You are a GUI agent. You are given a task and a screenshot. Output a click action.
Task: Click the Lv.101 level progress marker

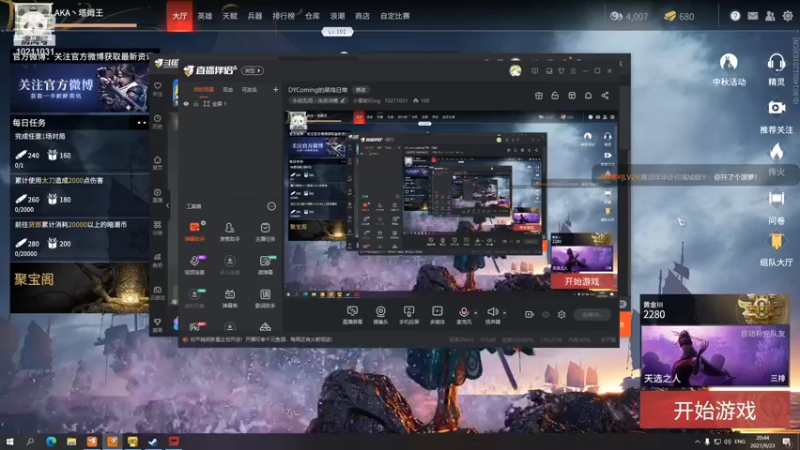337,32
